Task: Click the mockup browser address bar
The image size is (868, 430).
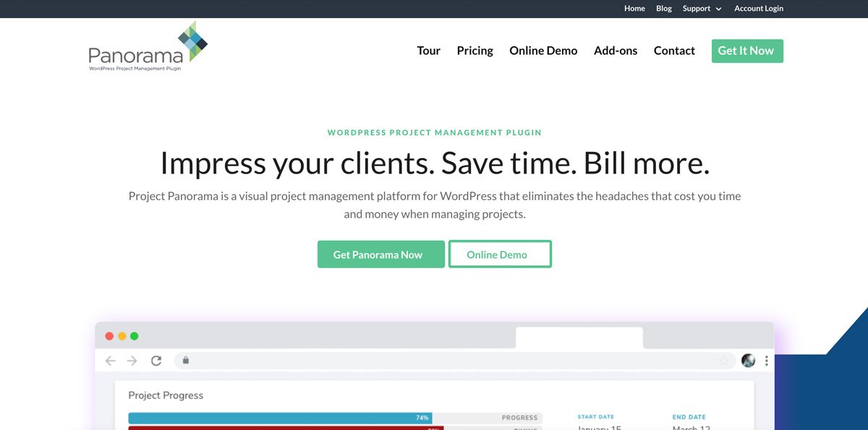Action: pos(454,361)
